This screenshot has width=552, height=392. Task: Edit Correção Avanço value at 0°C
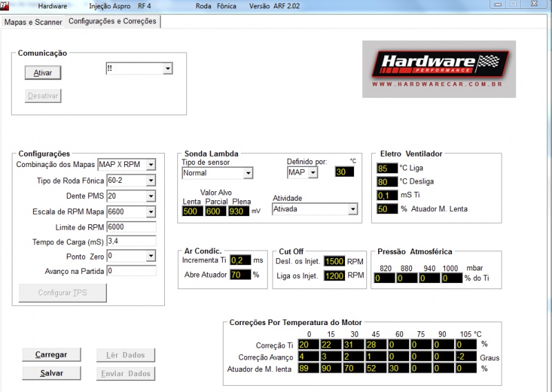308,356
